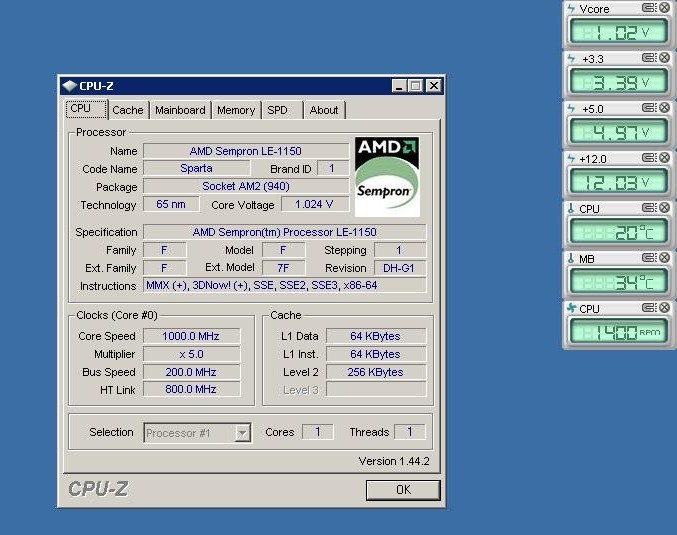677x535 pixels.
Task: Close the MB temperature widget
Action: point(664,258)
